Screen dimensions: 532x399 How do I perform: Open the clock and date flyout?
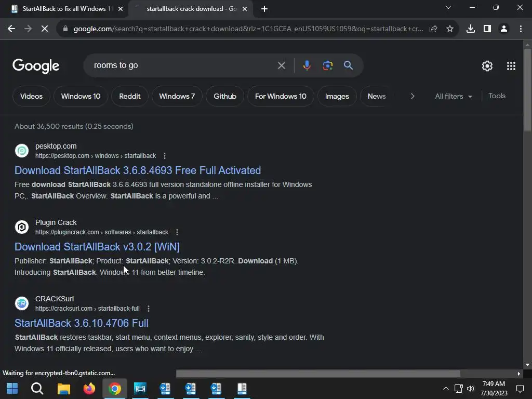[494, 389]
